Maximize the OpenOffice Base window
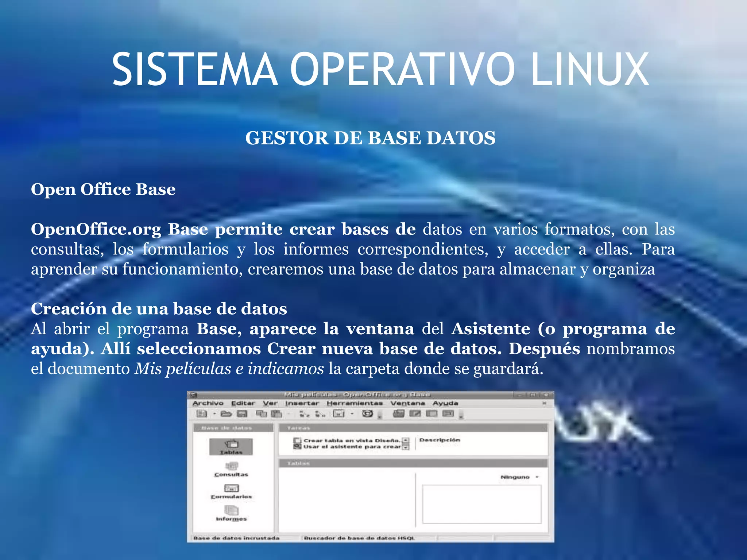The height and width of the screenshot is (560, 747). coord(533,395)
